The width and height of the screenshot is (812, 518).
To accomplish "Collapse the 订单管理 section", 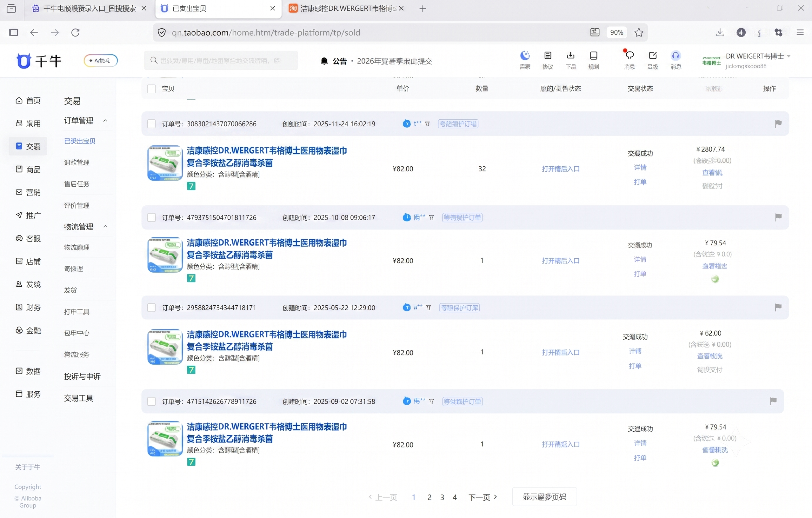I will click(x=105, y=121).
